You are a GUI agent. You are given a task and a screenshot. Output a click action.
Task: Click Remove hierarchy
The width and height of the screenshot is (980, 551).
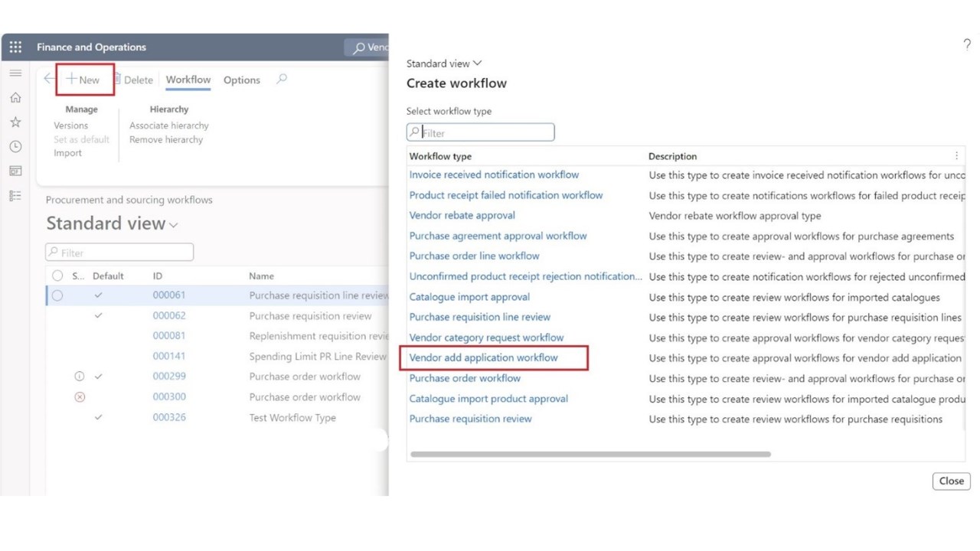point(166,139)
